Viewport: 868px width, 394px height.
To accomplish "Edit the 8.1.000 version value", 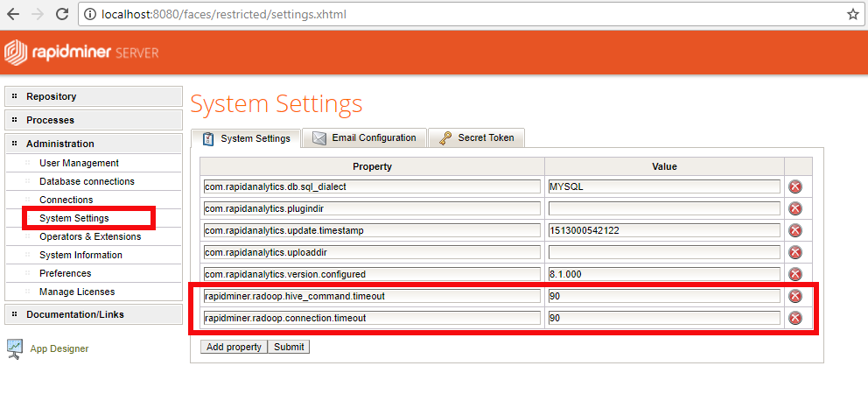I will click(664, 274).
